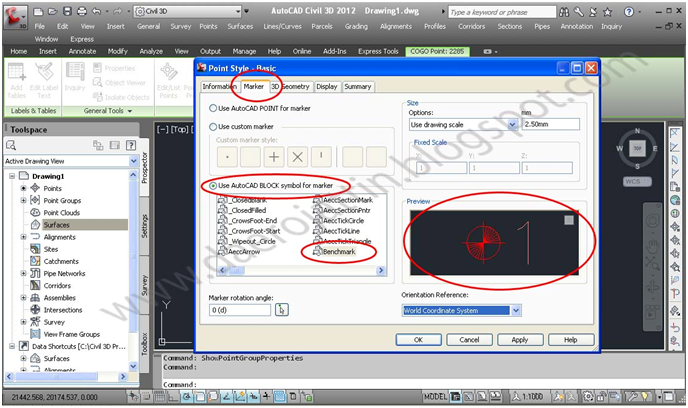Screen dimensions: 688x408
Task: Switch to the Information tab
Action: 219,86
